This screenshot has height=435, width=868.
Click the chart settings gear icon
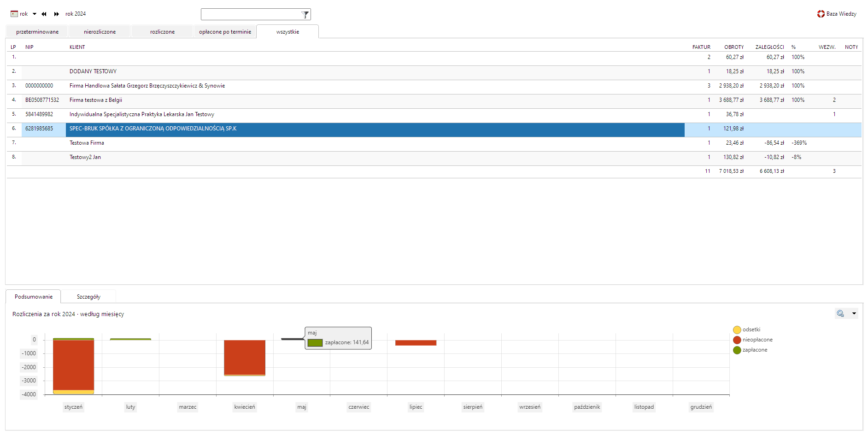[x=840, y=313]
